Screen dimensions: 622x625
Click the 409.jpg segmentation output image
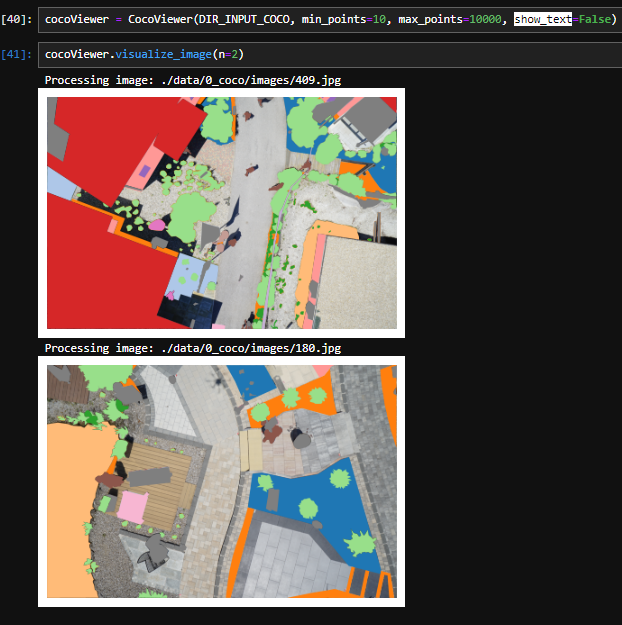[x=222, y=213]
